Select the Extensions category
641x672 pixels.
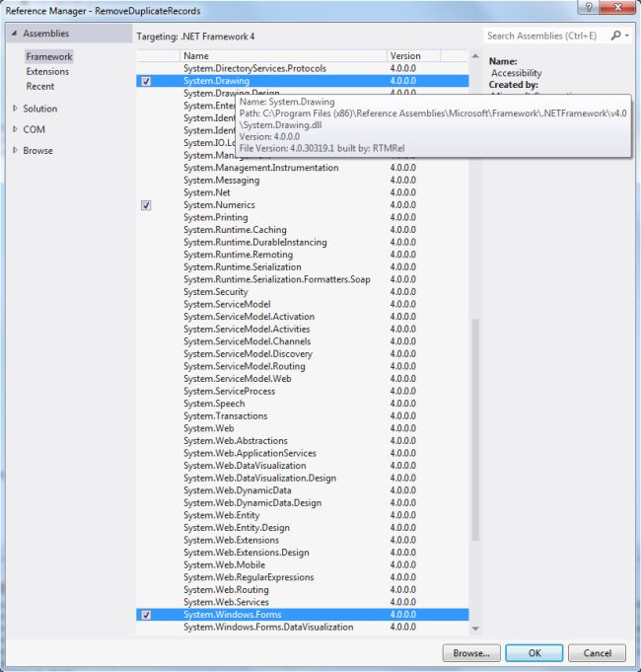point(47,72)
